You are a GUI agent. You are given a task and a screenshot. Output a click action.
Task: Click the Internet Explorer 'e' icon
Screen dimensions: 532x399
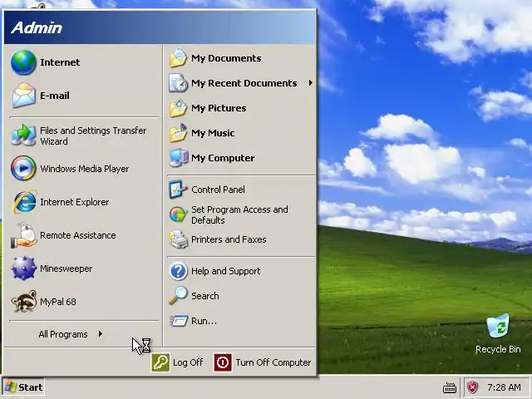click(x=24, y=202)
